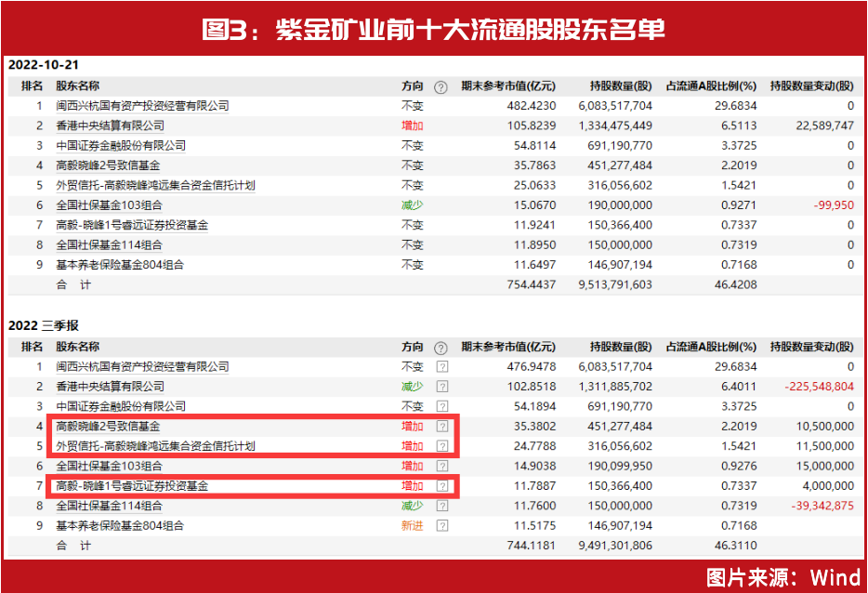
Task: Click the help icon beside 方向 in 2022-10-21 header
Action: pos(441,87)
